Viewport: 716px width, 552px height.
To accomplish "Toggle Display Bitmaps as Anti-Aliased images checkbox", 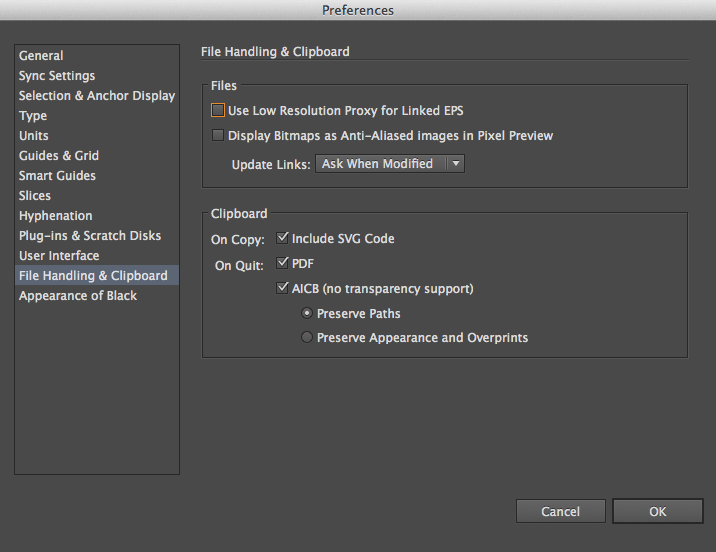I will pyautogui.click(x=218, y=135).
